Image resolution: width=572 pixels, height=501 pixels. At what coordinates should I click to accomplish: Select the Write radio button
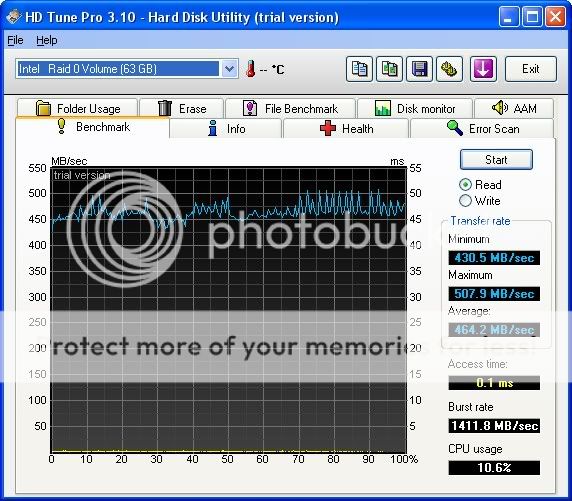pos(465,201)
